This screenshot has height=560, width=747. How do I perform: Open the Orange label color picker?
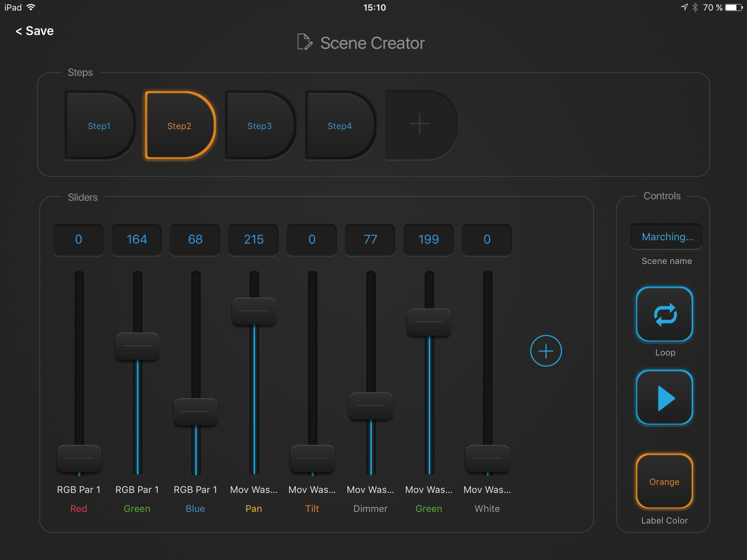[x=664, y=481]
